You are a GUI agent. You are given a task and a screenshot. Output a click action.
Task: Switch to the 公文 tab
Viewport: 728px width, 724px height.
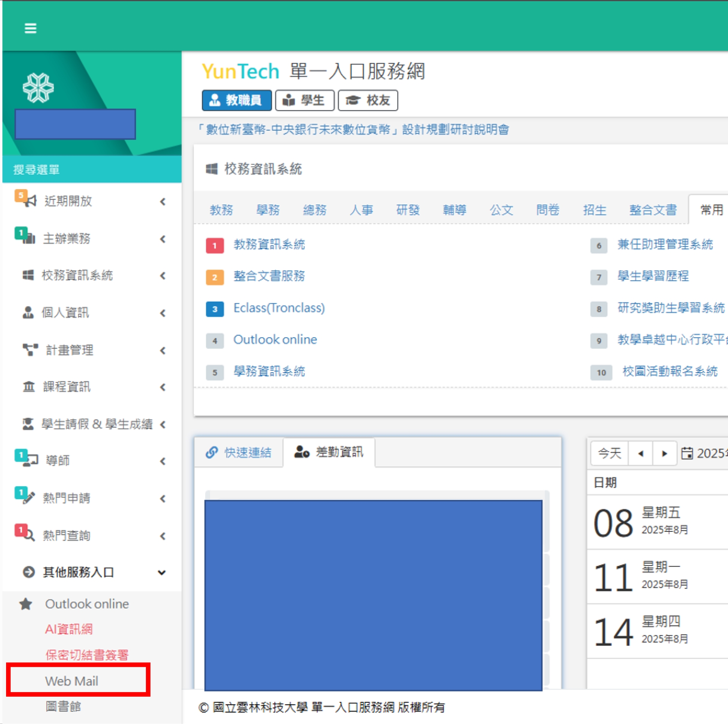pos(501,210)
